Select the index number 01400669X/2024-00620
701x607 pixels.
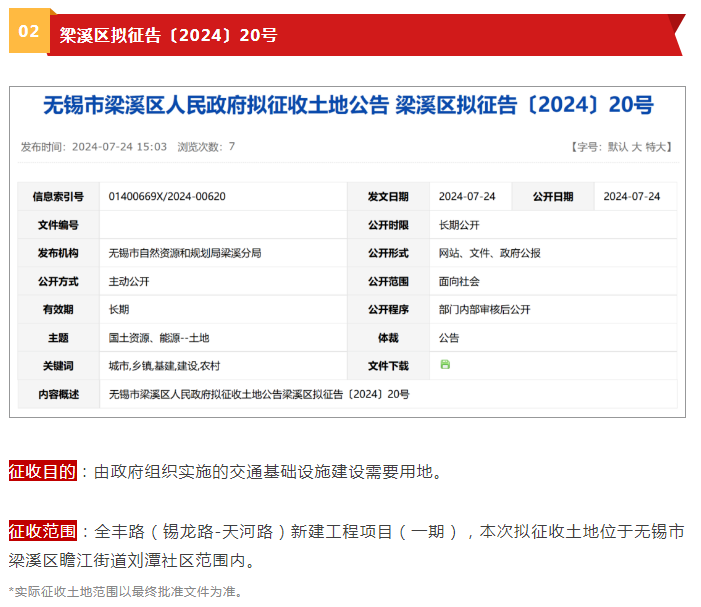pyautogui.click(x=167, y=197)
